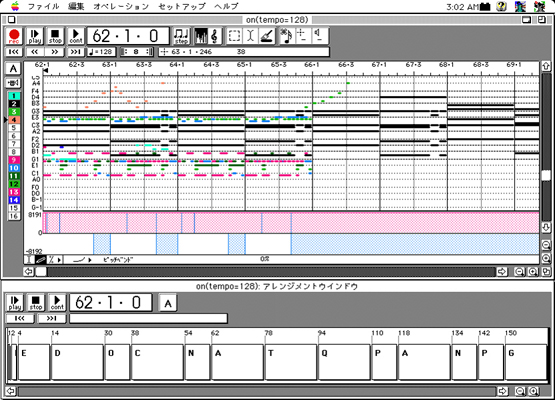Open the ヘルプ menu
555x400 pixels.
coord(226,6)
